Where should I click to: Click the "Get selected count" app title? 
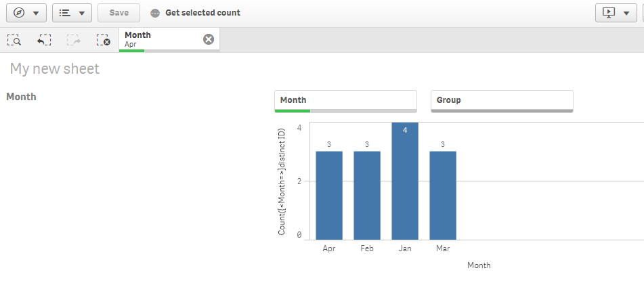[202, 13]
